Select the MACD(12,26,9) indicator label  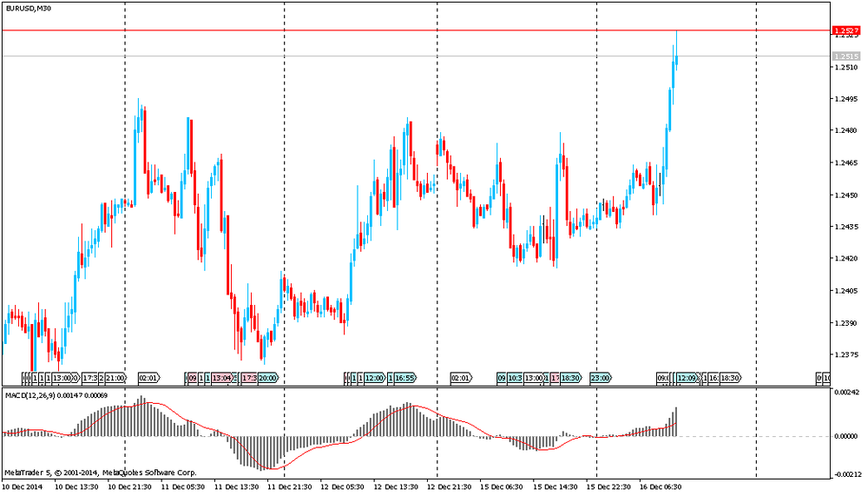pyautogui.click(x=56, y=395)
